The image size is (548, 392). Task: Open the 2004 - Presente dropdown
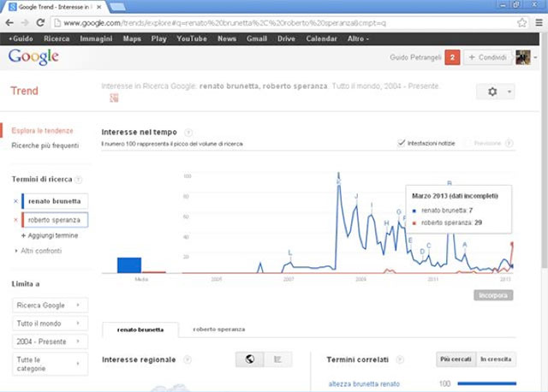[50, 342]
